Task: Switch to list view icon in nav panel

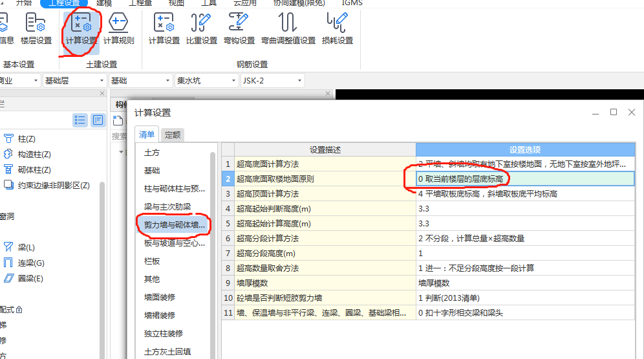Action: click(x=80, y=120)
